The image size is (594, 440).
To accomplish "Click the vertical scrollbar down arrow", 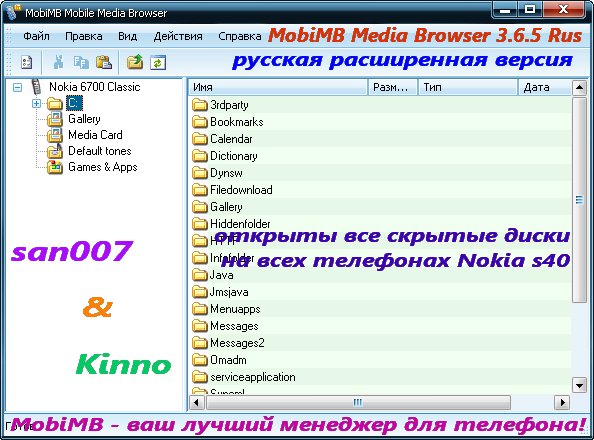I will [579, 386].
